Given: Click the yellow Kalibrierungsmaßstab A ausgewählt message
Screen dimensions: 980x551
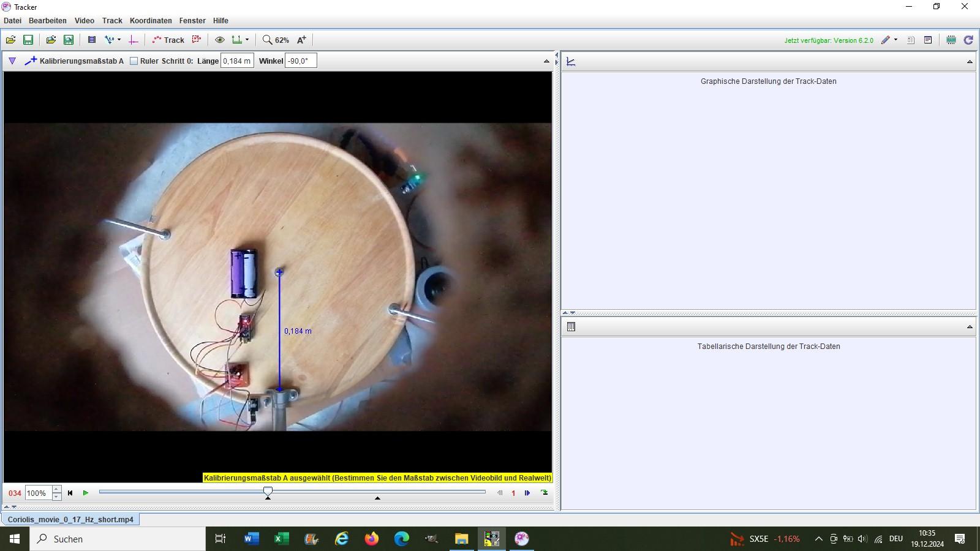Looking at the screenshot, I should pyautogui.click(x=377, y=478).
